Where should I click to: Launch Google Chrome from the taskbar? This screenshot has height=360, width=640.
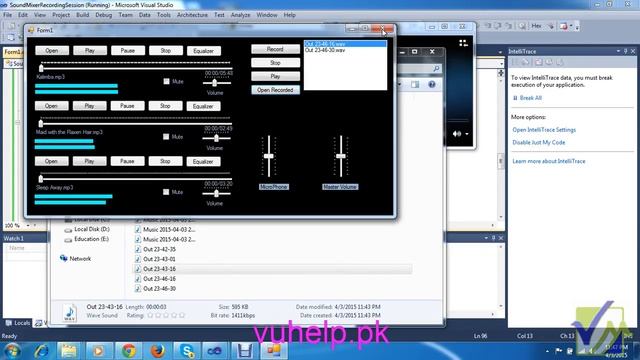coord(129,351)
